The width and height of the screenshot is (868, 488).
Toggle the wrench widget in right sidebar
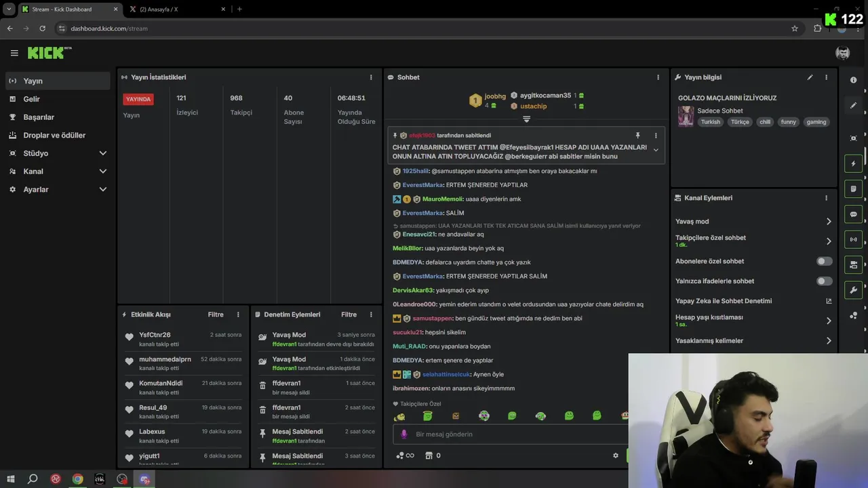(853, 290)
